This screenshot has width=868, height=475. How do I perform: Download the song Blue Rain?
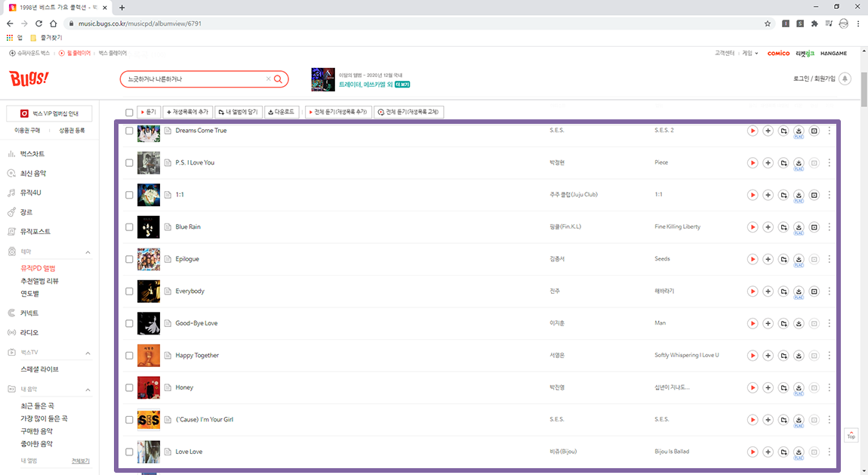[x=799, y=227]
